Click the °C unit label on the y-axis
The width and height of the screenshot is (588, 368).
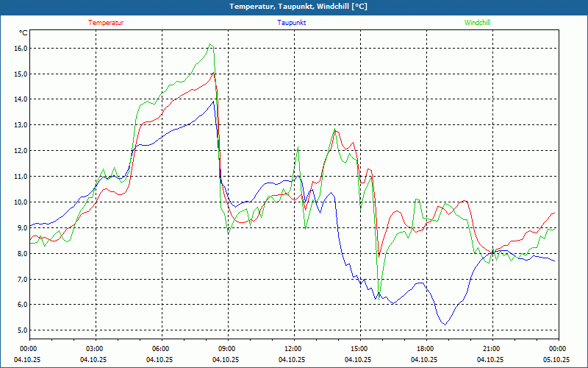pos(23,33)
